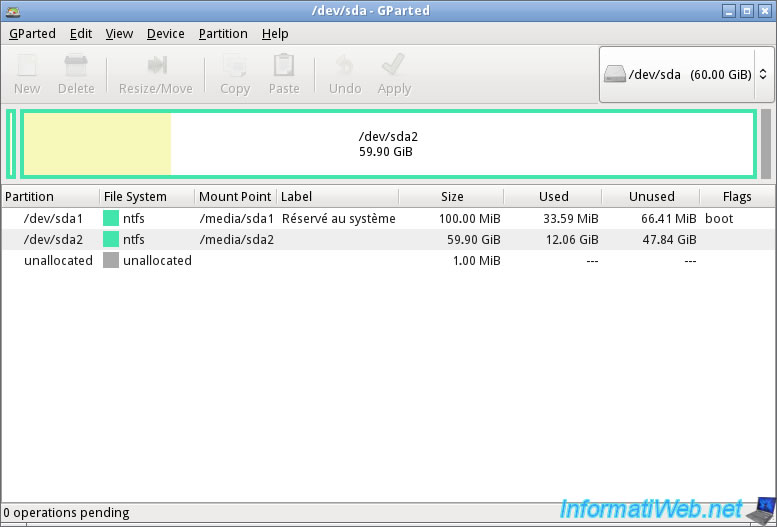The image size is (777, 527).
Task: Open the Help menu
Action: click(x=275, y=34)
